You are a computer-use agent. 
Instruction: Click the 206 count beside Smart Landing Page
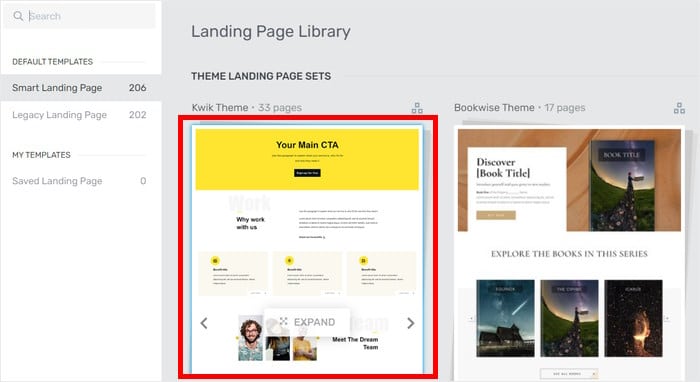138,88
